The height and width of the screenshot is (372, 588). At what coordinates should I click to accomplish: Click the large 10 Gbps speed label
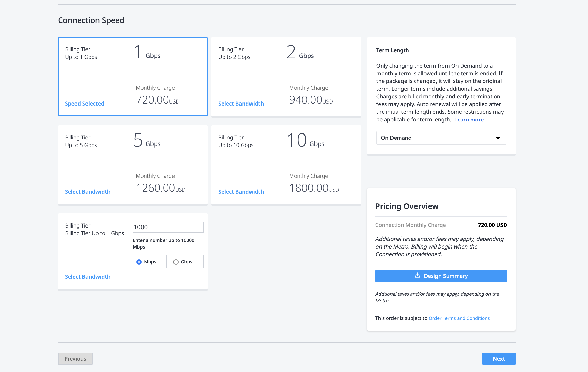[306, 140]
